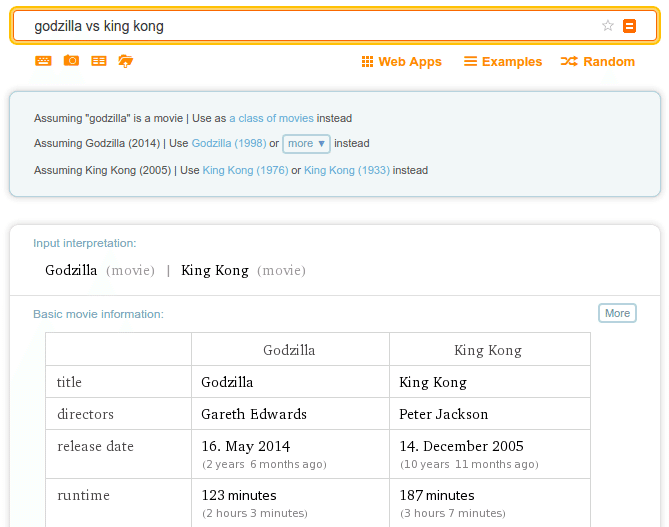
Task: Open Random link
Action: coord(609,62)
